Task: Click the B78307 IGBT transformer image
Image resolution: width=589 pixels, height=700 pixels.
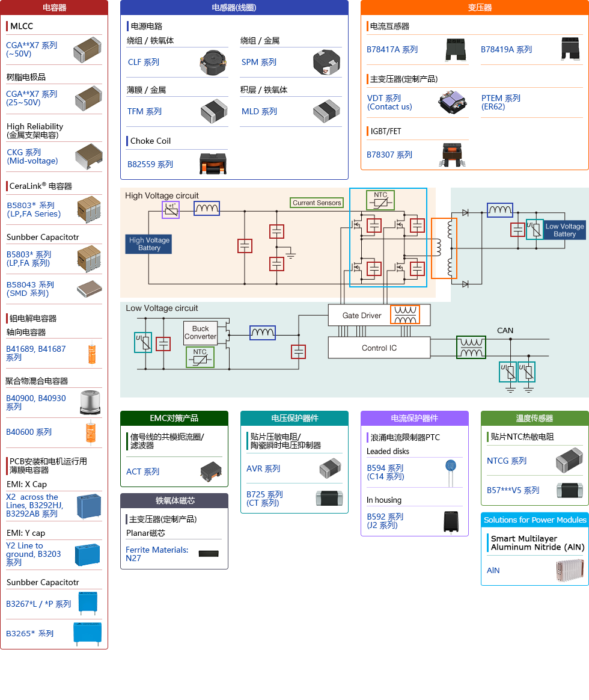Action: (452, 155)
